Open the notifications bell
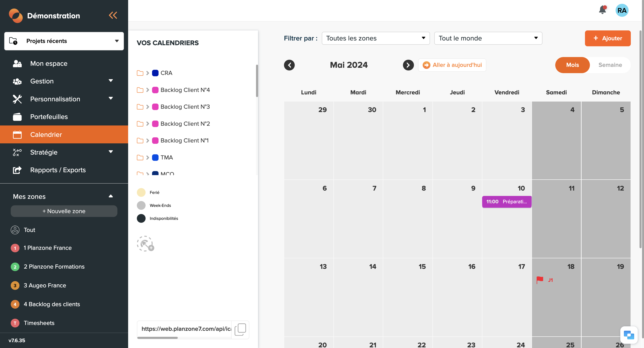 coord(602,10)
